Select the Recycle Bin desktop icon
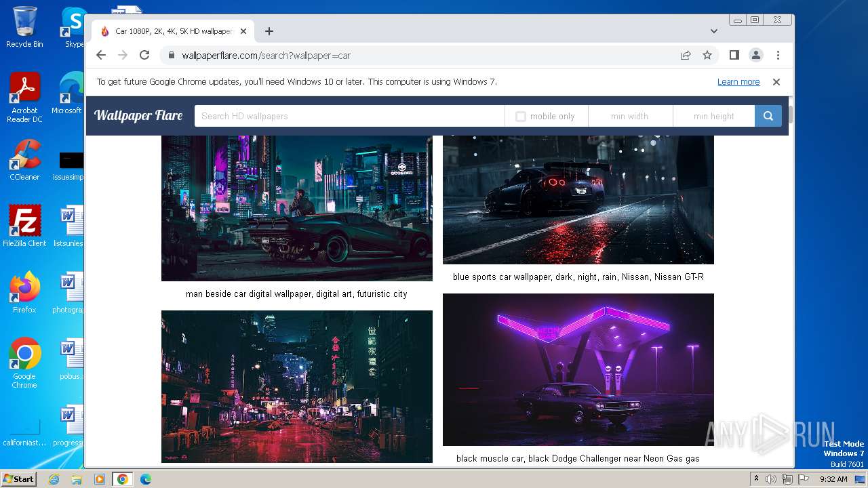The width and height of the screenshot is (868, 488). tap(24, 27)
